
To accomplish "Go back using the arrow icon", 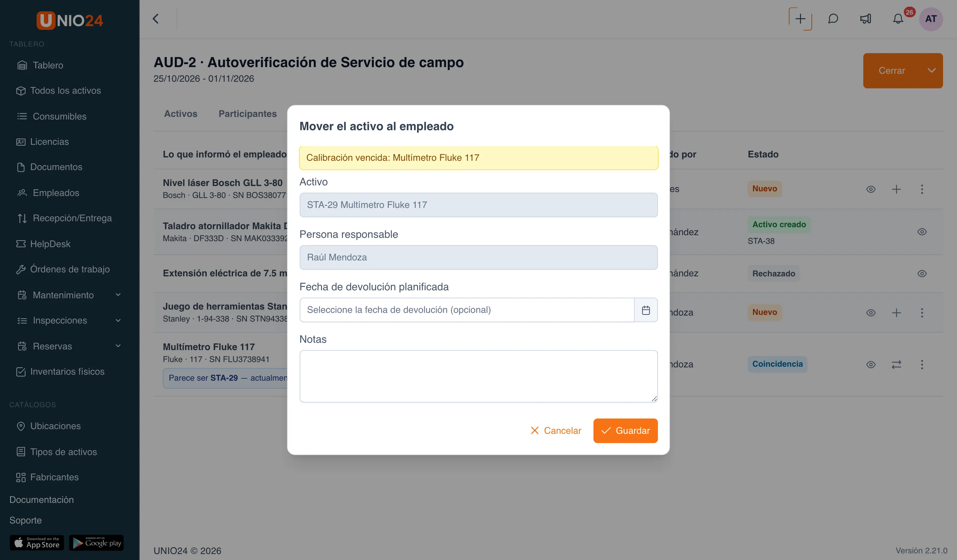I will tap(156, 19).
